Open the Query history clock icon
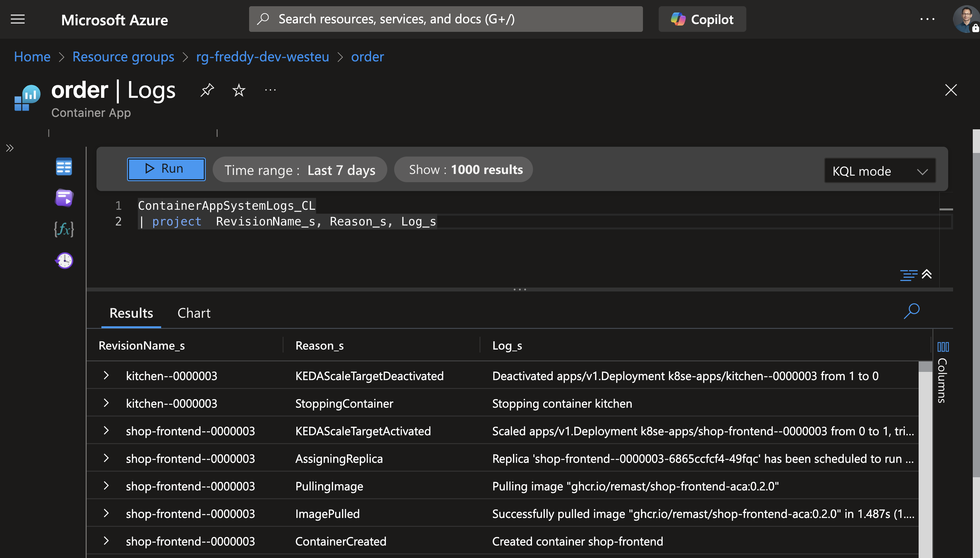The width and height of the screenshot is (980, 558). pos(64,261)
